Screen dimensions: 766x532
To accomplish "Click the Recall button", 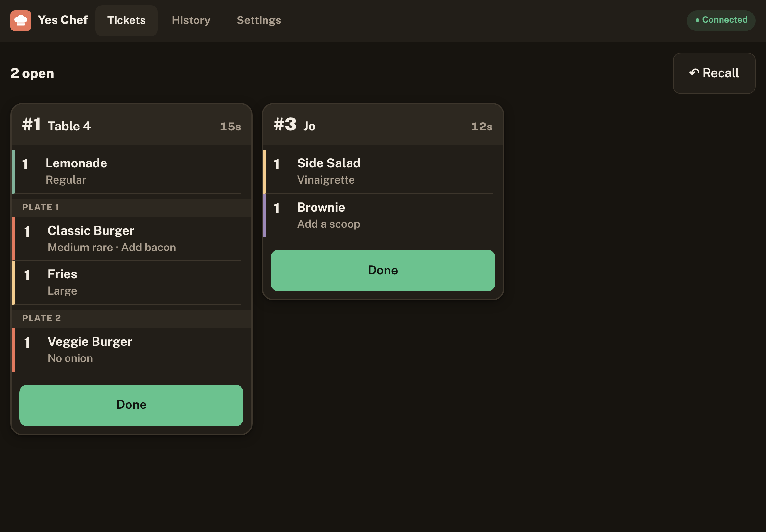I will (714, 73).
